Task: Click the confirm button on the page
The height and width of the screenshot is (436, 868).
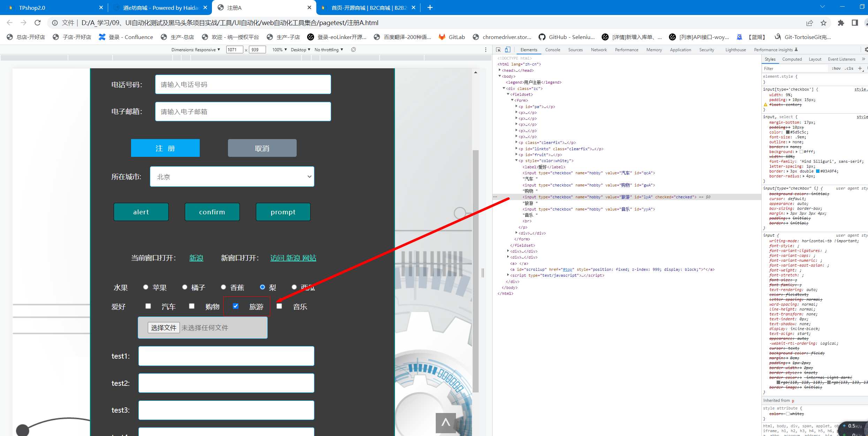Action: (x=212, y=212)
